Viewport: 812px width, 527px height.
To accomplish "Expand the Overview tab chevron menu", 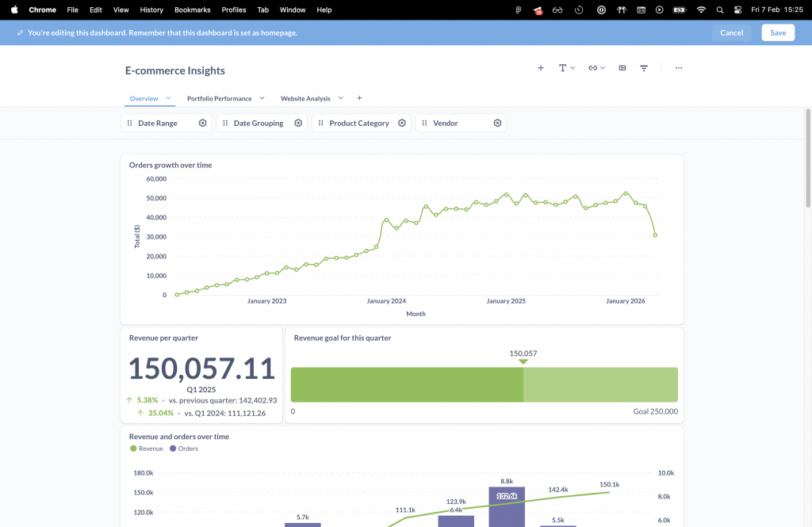I will pyautogui.click(x=169, y=98).
